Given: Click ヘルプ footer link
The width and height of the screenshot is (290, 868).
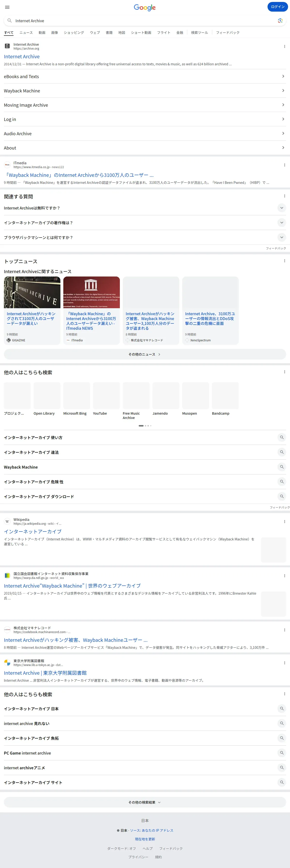Looking at the screenshot, I should point(147,848).
